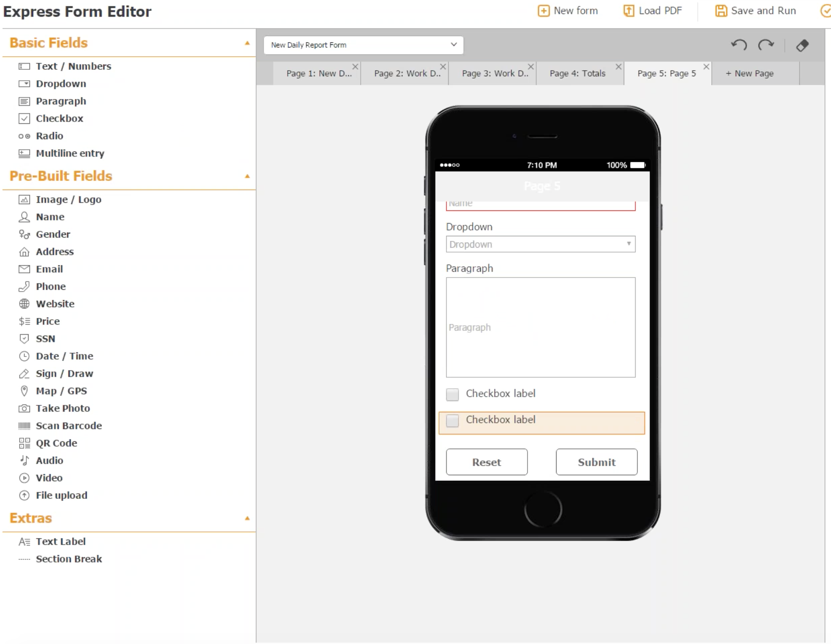Pick the Radio field icon

24,136
